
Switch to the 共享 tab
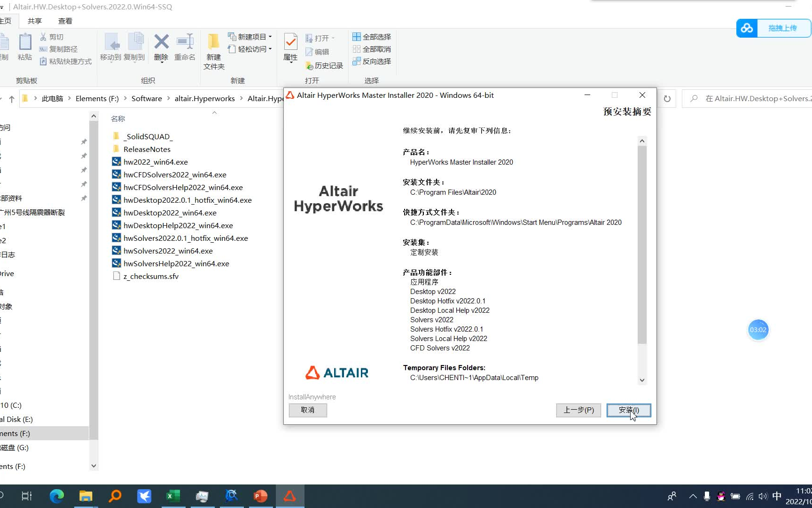pyautogui.click(x=33, y=20)
